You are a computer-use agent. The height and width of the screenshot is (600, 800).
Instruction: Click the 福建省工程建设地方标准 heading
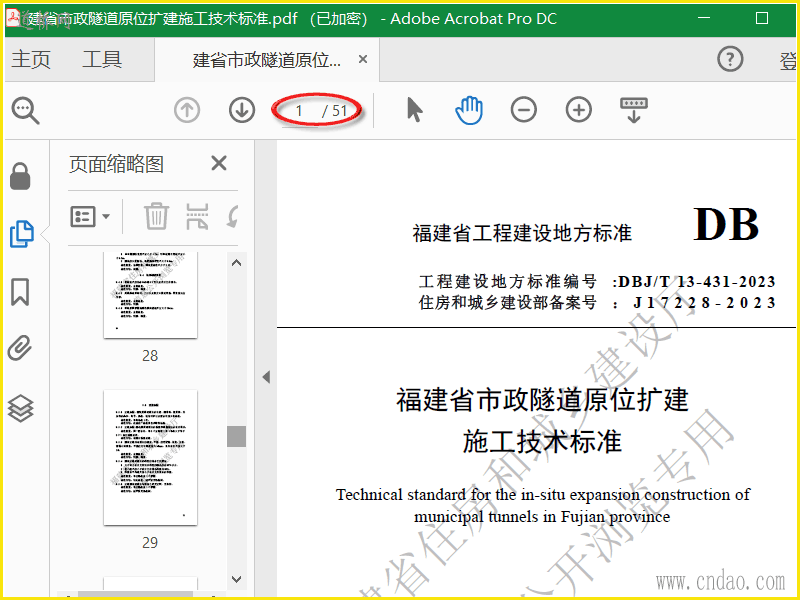coord(522,233)
